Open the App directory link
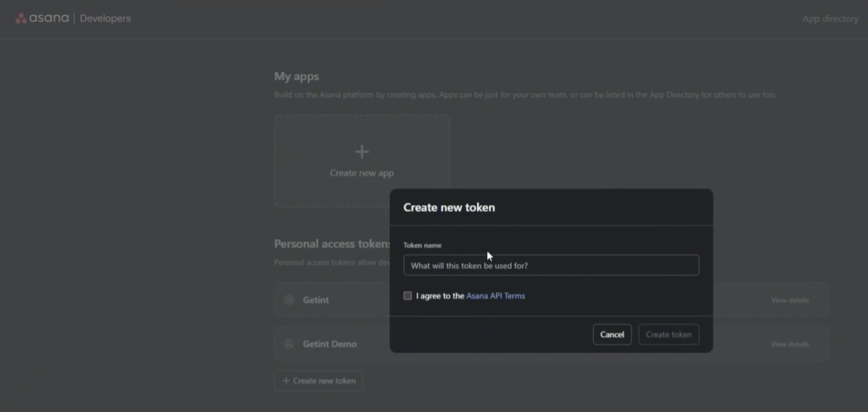This screenshot has width=868, height=412. (830, 18)
